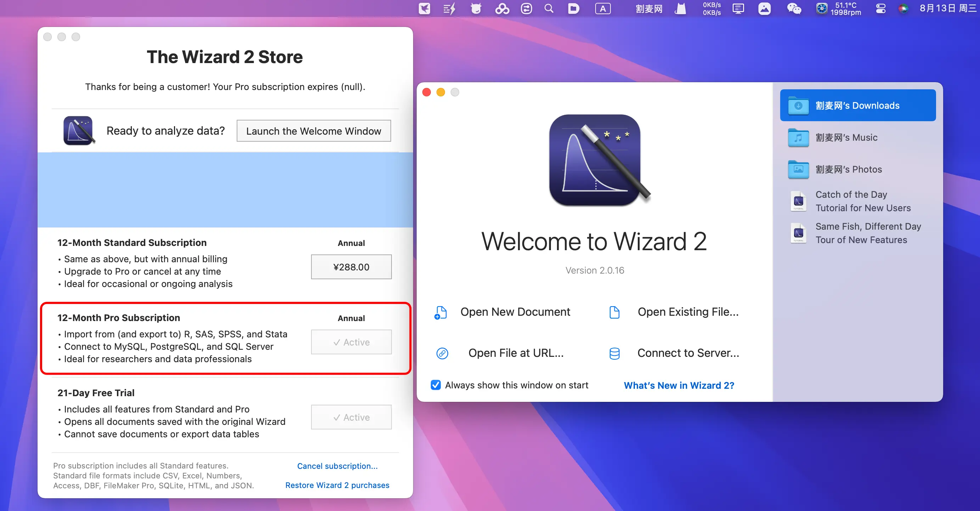Viewport: 980px width, 511px height.
Task: Open What's New in Wizard 2? link
Action: pos(679,386)
